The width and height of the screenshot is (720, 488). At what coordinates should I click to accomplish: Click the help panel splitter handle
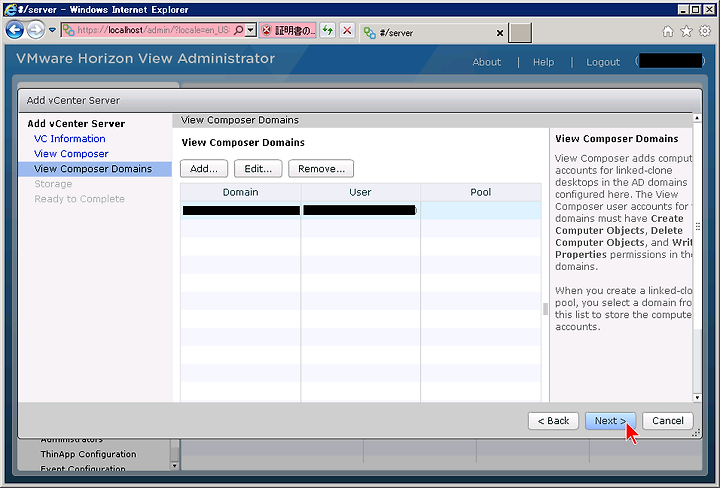546,309
